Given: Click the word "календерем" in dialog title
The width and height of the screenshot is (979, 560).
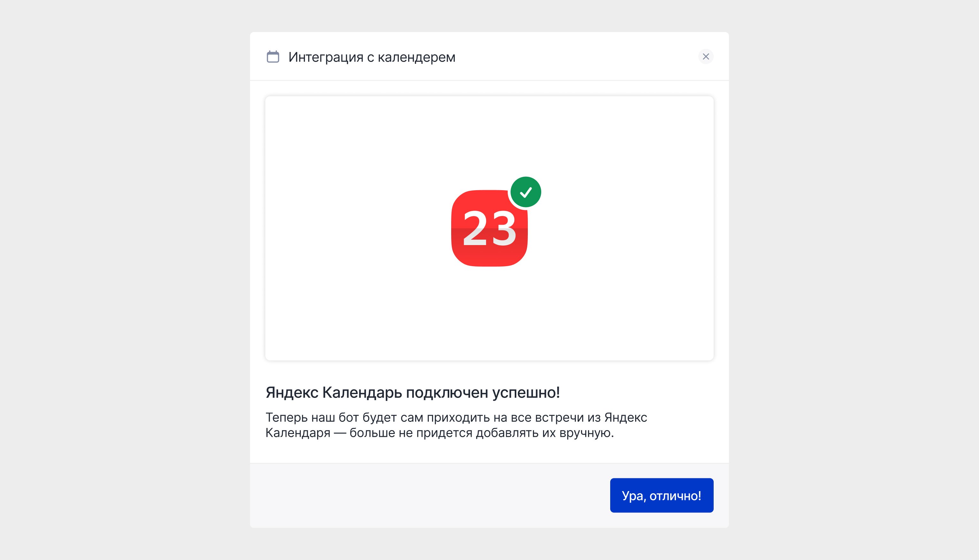Looking at the screenshot, I should point(416,57).
